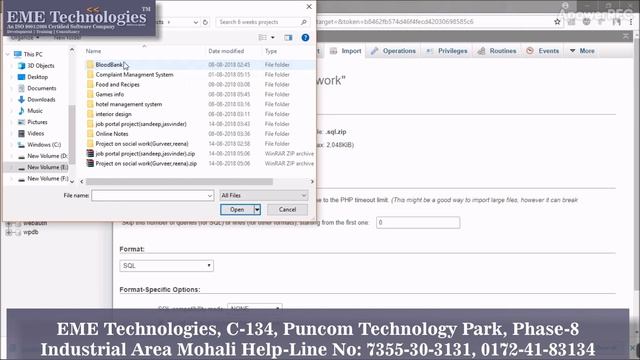This screenshot has width=640, height=360.
Task: Click the search magnifier icon
Action: point(304,22)
